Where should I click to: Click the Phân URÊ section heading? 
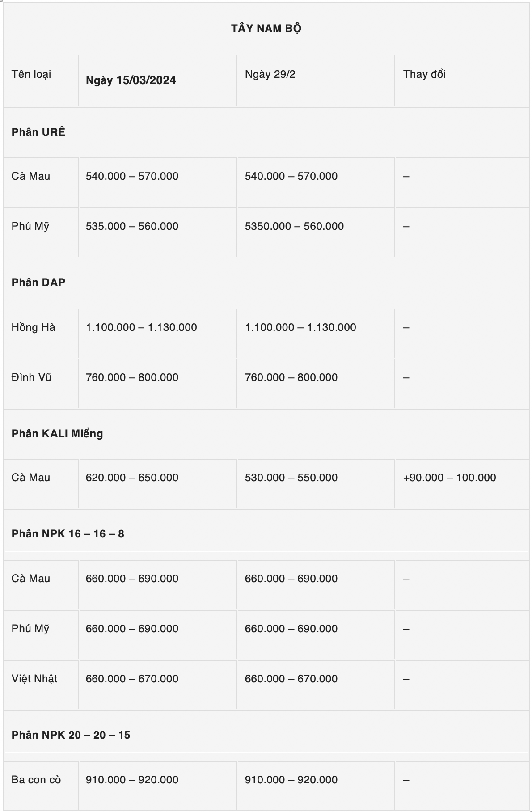38,132
